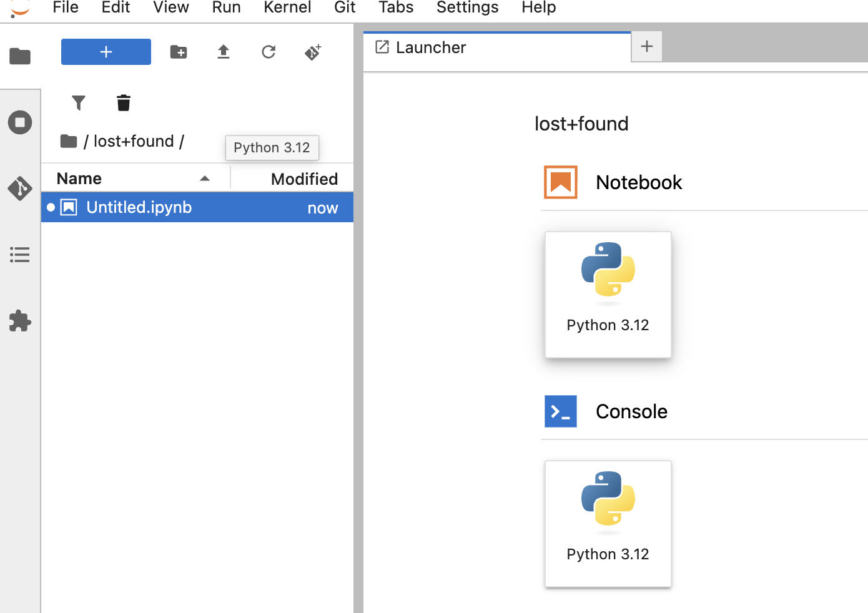Select the Launcher tab
Viewport: 868px width, 613px height.
431,47
